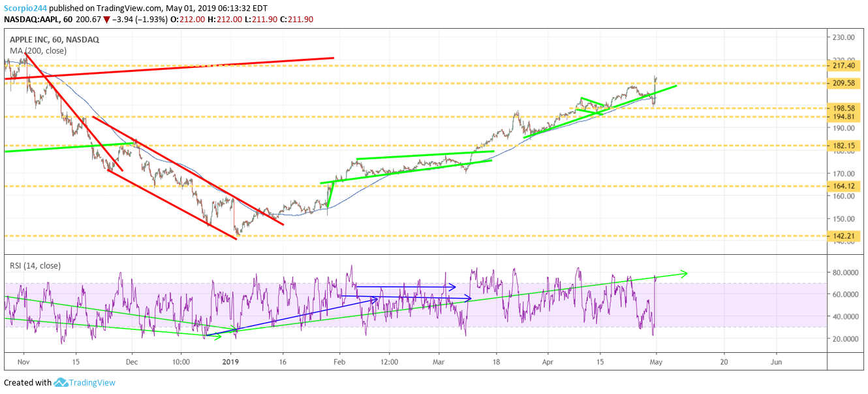The width and height of the screenshot is (868, 394).
Task: Click the 209.58 price level label
Action: click(x=844, y=83)
